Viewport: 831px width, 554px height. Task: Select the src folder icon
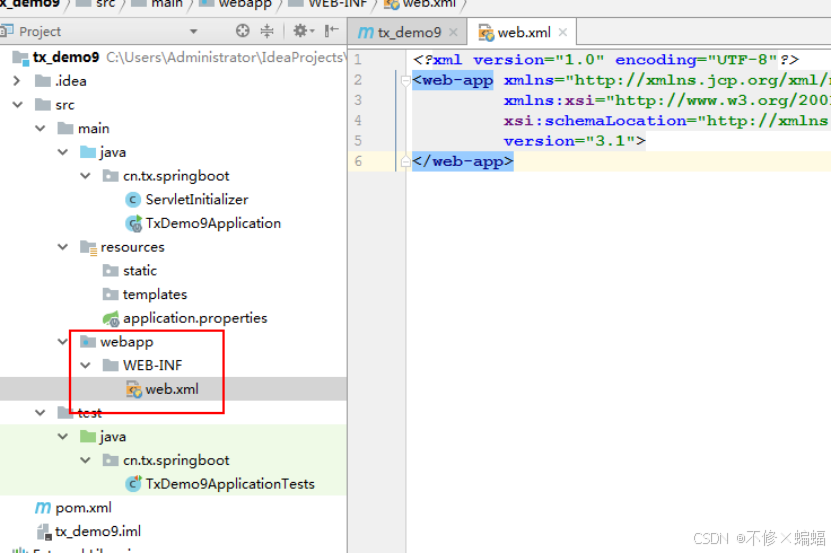pyautogui.click(x=42, y=105)
